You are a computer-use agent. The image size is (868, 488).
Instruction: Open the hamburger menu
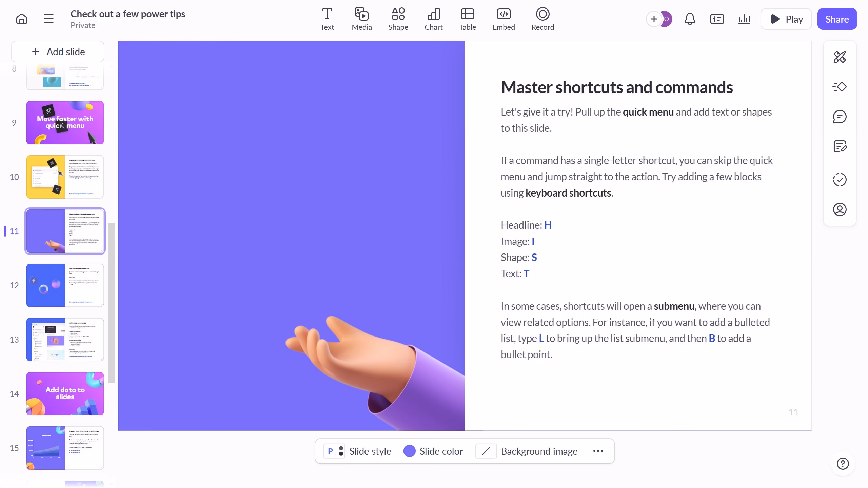[49, 19]
